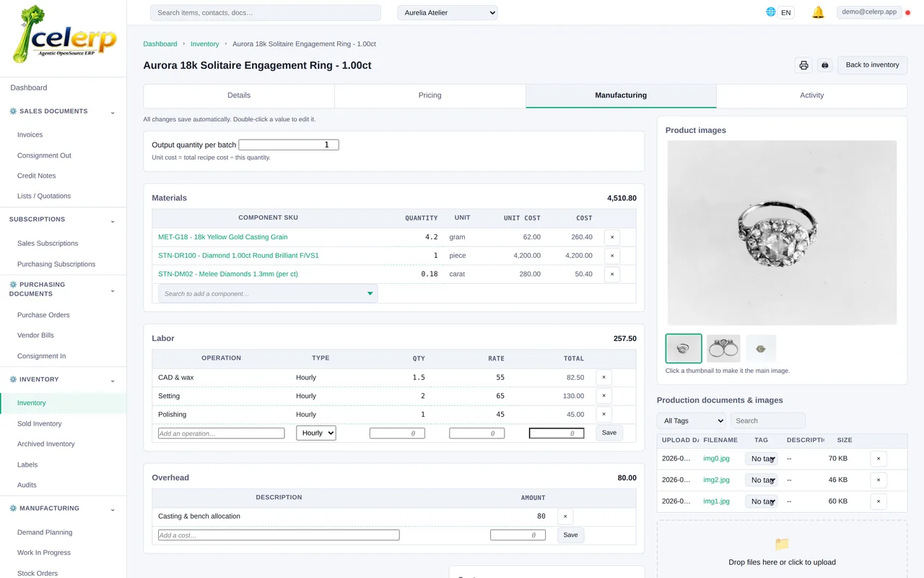Select the first ring thumbnail
Screen dimensions: 924x578
pyautogui.click(x=684, y=348)
